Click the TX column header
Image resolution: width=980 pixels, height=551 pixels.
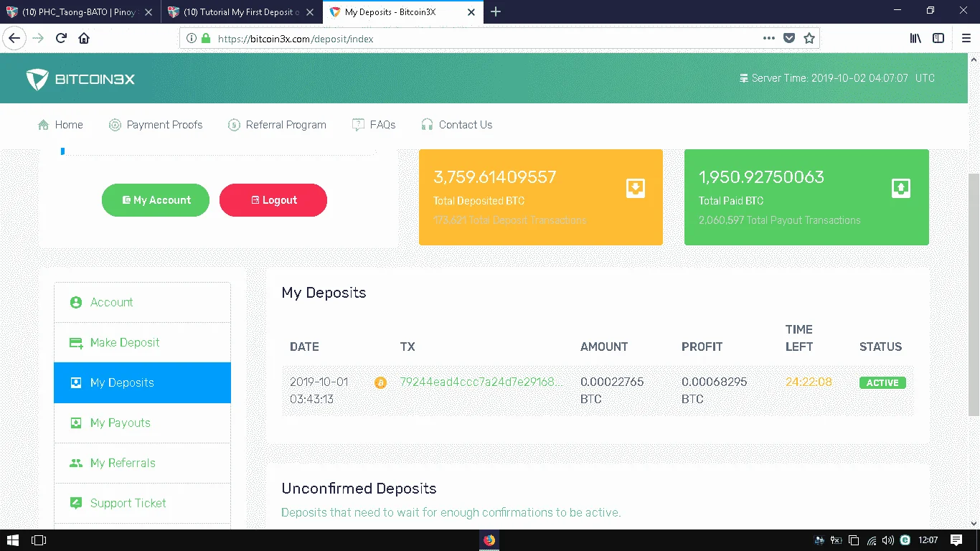click(407, 347)
